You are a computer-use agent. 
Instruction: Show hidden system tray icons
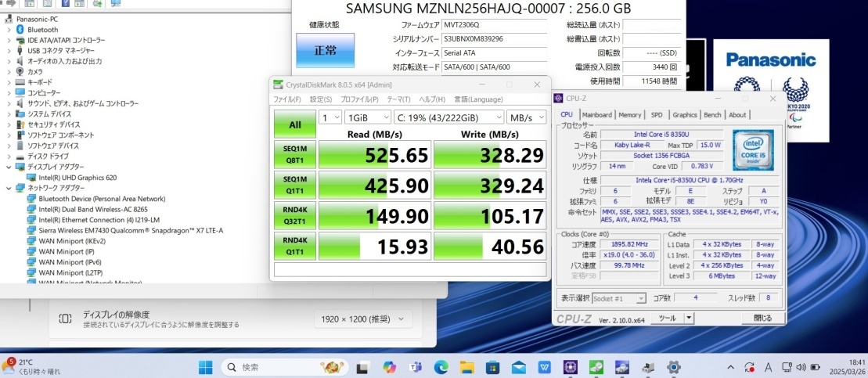pos(730,367)
